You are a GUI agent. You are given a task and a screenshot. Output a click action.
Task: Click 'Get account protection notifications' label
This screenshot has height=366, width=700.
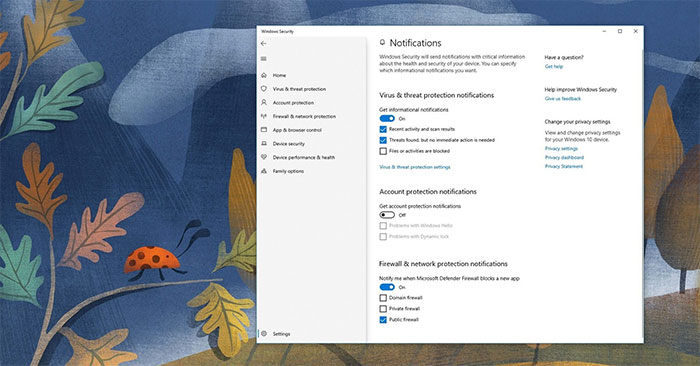(420, 206)
